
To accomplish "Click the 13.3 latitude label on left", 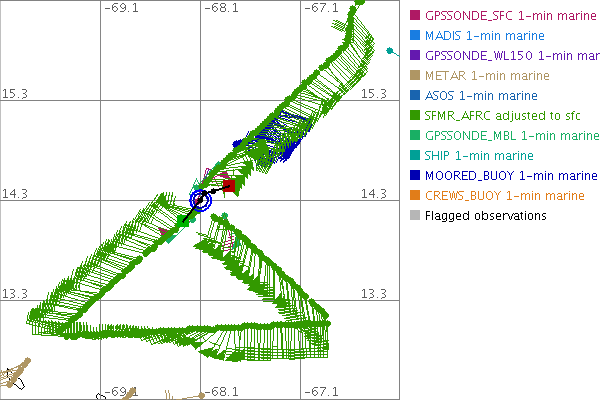I will 15,293.
